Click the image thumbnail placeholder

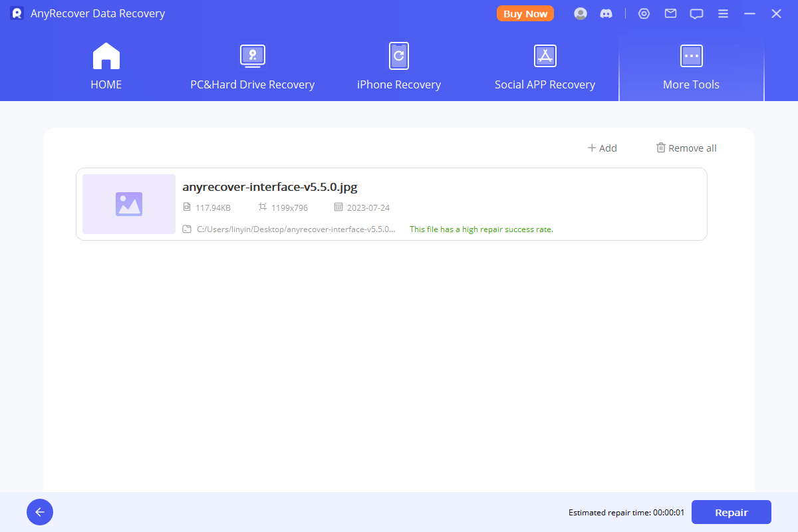coord(129,204)
